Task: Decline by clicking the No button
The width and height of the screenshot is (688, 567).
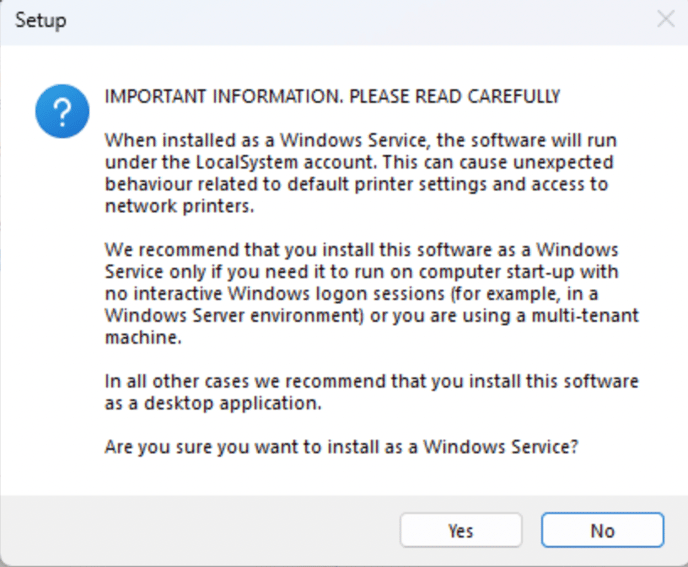Action: (602, 530)
